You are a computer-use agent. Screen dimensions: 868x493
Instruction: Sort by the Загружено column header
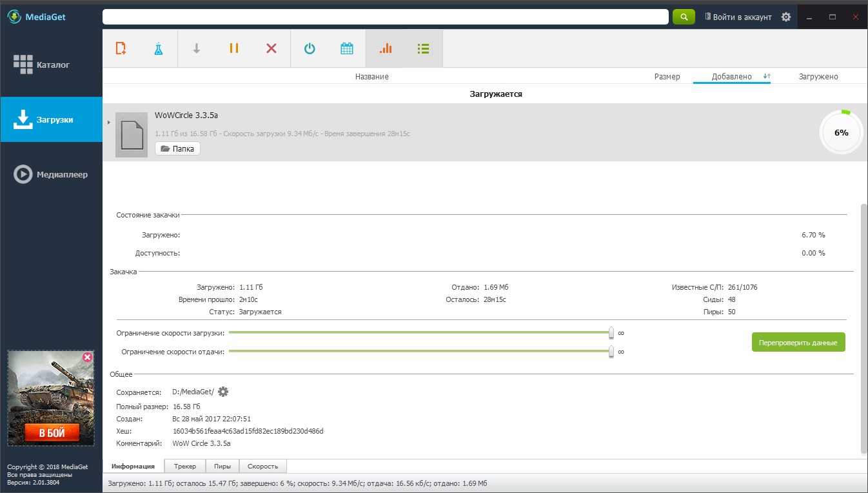[819, 76]
